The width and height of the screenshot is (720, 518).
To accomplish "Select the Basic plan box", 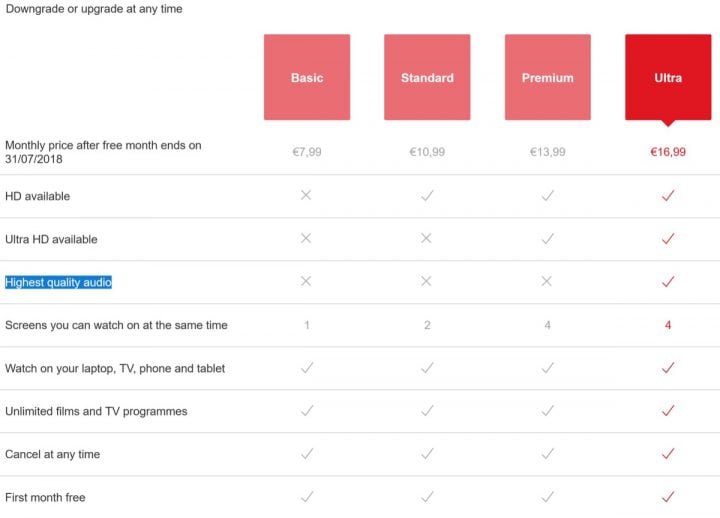I will coord(307,78).
